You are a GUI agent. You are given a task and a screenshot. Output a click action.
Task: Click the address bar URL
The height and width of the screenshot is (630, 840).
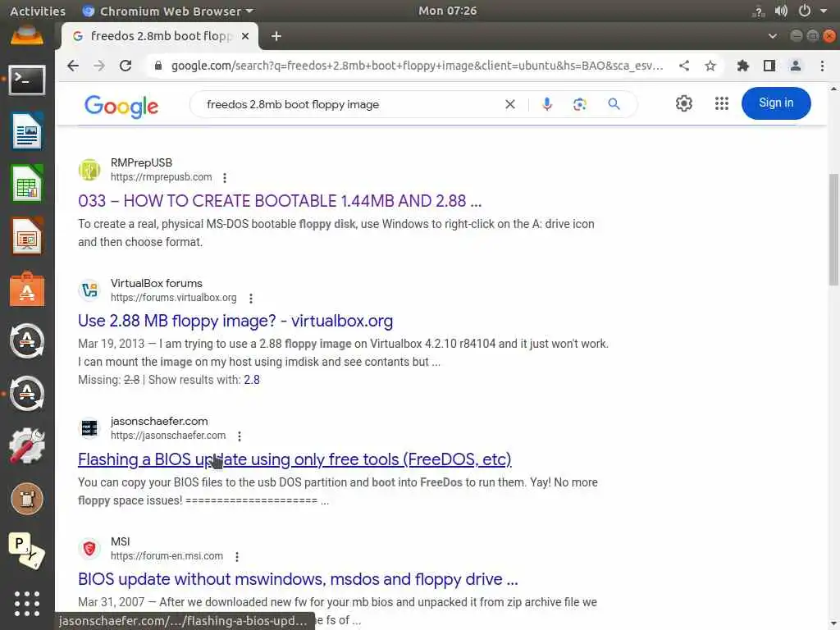pyautogui.click(x=417, y=66)
